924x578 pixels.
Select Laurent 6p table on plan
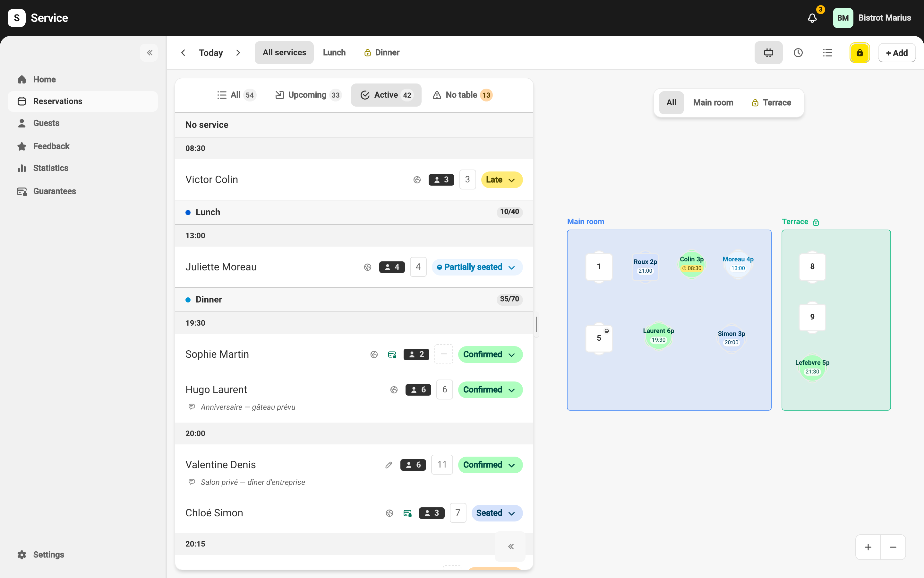[658, 336]
